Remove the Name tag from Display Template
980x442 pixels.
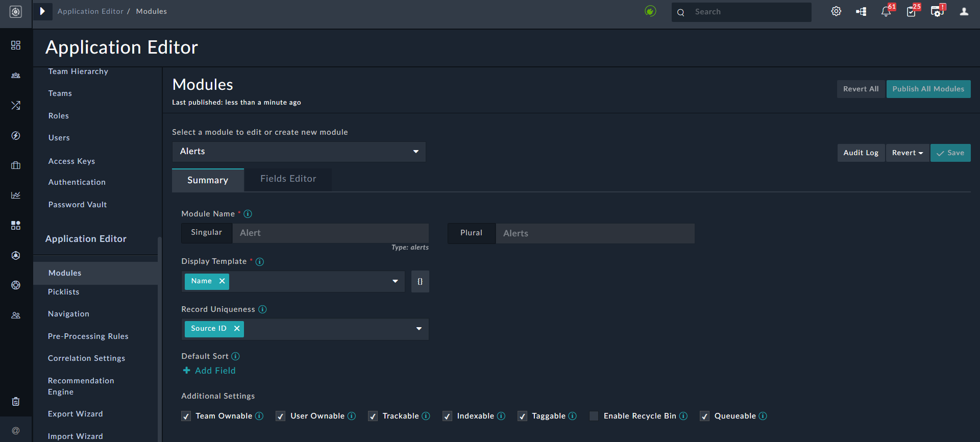[x=222, y=281]
